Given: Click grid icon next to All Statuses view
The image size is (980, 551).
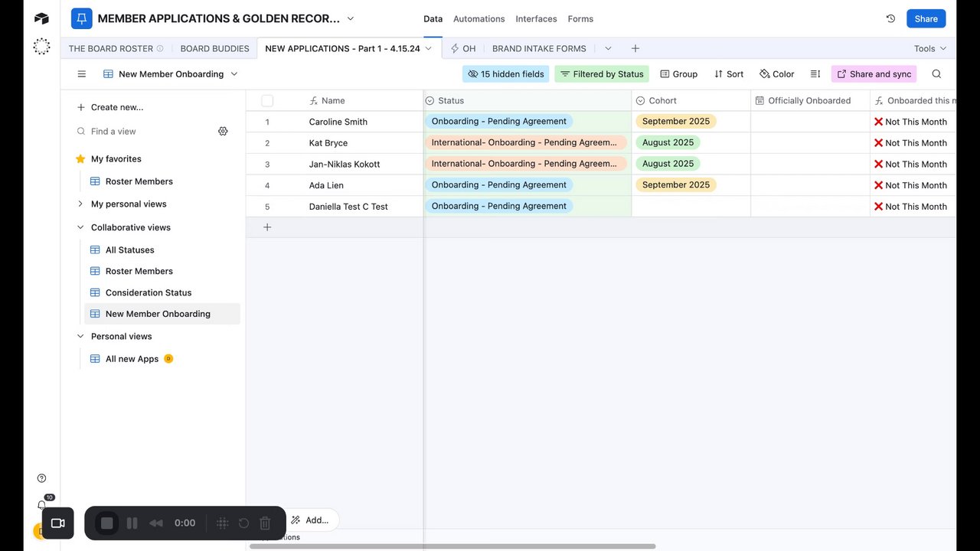Looking at the screenshot, I should pyautogui.click(x=95, y=250).
